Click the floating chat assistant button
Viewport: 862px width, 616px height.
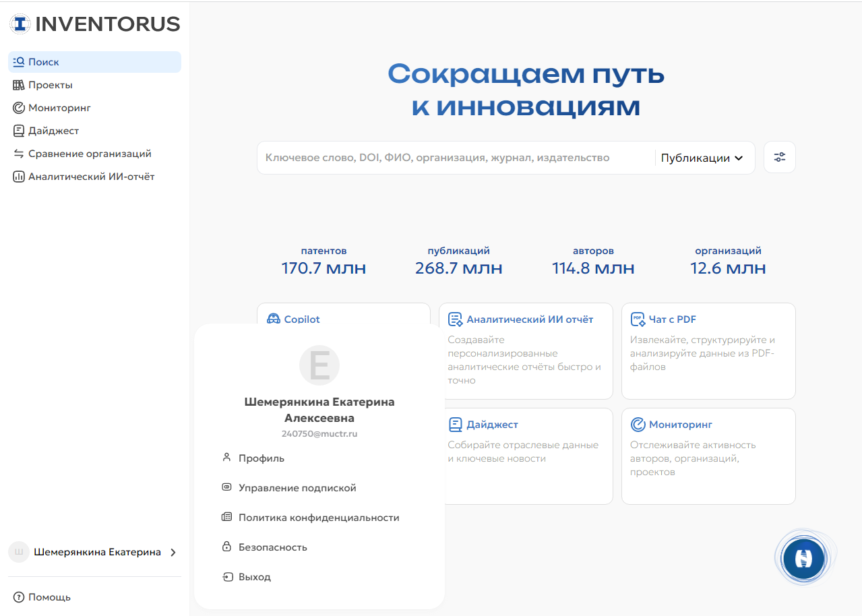(x=803, y=559)
